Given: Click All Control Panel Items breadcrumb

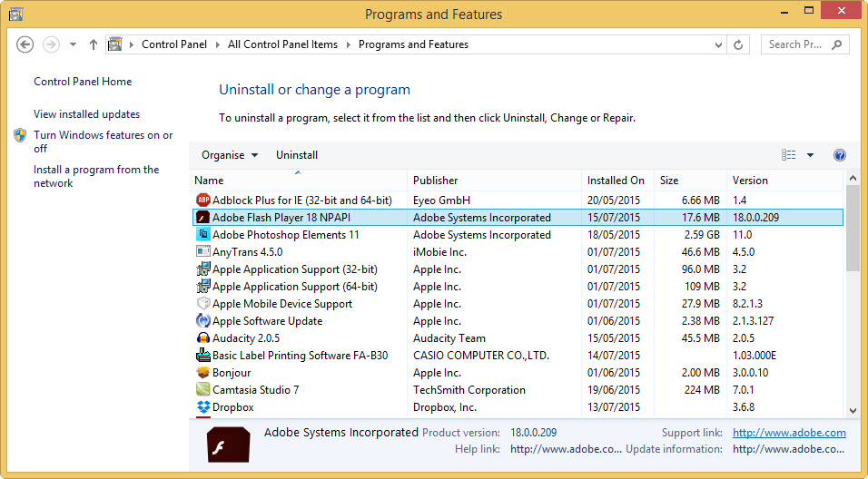Looking at the screenshot, I should tap(283, 44).
